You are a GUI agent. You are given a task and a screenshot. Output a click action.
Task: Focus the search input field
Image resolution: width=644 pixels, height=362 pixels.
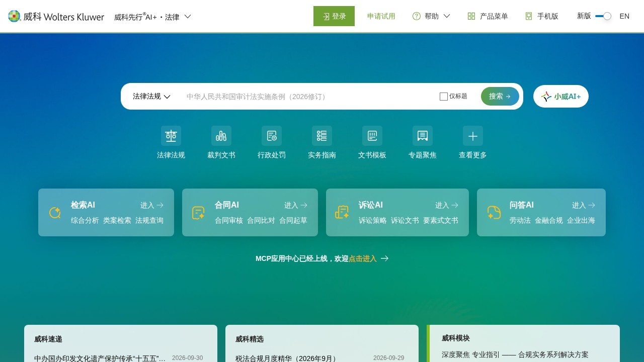(x=307, y=97)
